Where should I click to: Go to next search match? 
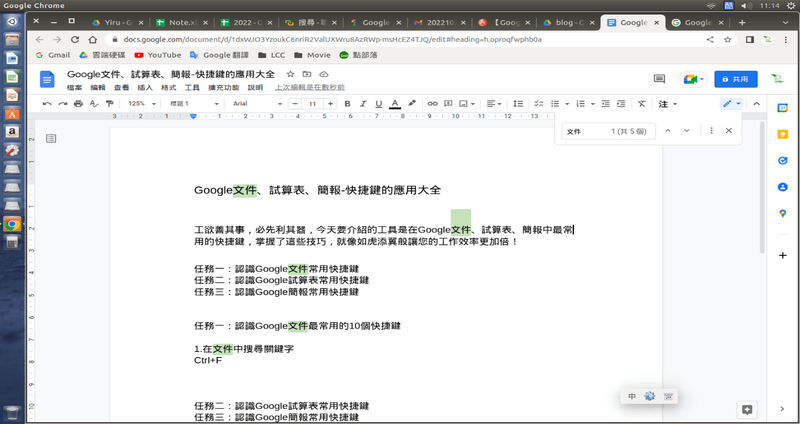point(687,131)
